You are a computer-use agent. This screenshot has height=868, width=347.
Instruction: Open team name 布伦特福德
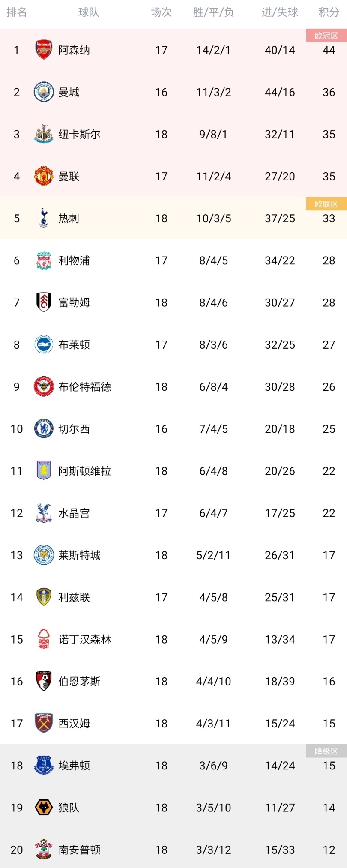(x=85, y=387)
